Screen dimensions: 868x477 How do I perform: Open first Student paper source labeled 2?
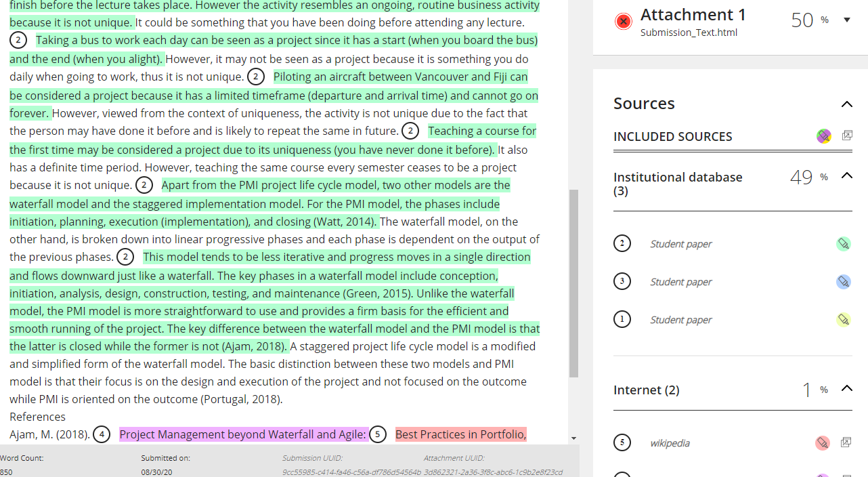680,244
